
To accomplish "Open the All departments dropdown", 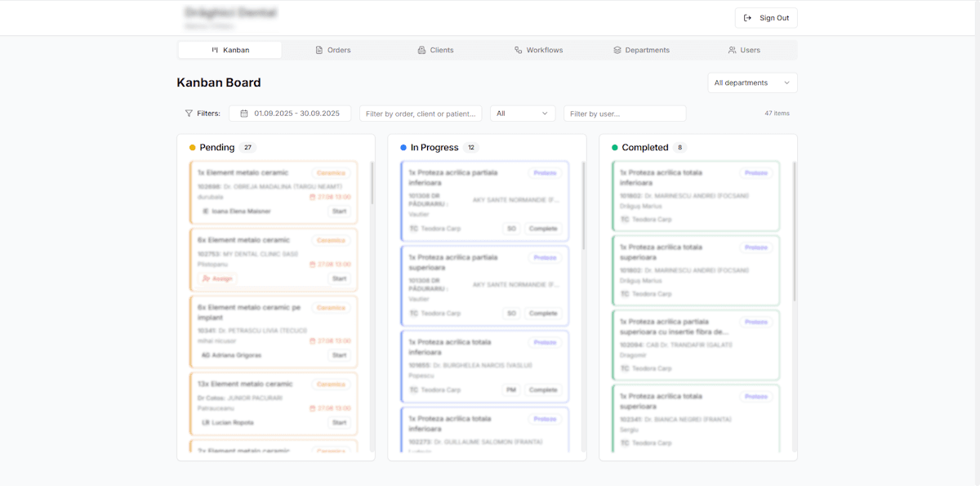I will coord(752,82).
